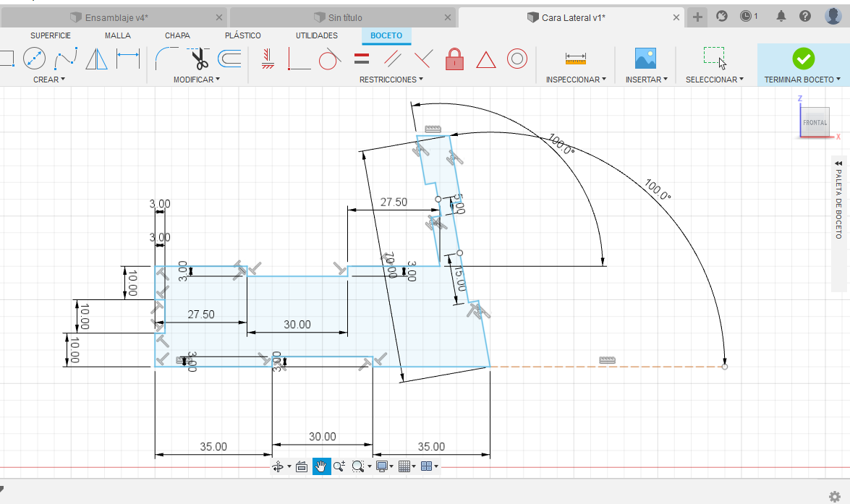The image size is (850, 504).
Task: Apply the Midpoint triangle constraint
Action: pyautogui.click(x=485, y=59)
